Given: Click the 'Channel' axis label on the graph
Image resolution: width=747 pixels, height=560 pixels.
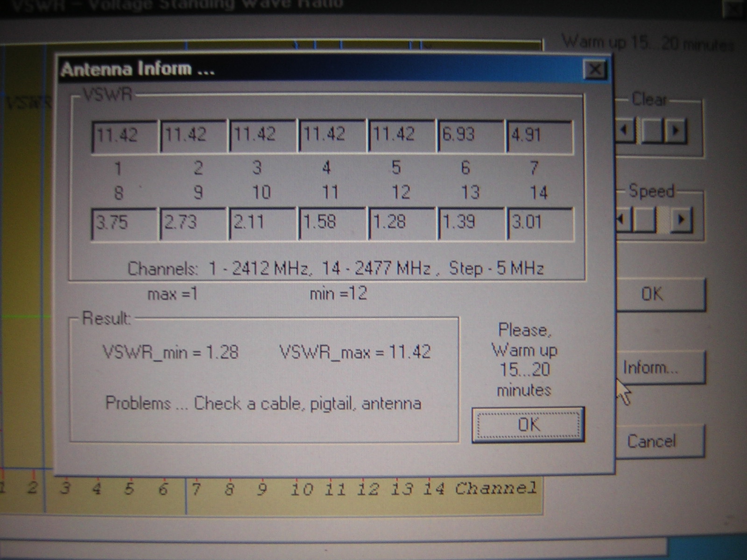Looking at the screenshot, I should coord(496,489).
